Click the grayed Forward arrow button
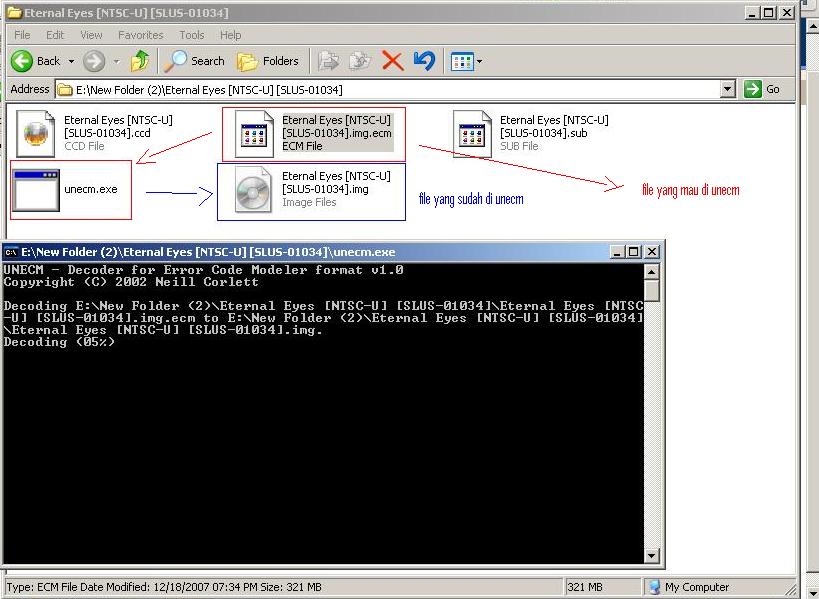819x599 pixels. click(94, 61)
